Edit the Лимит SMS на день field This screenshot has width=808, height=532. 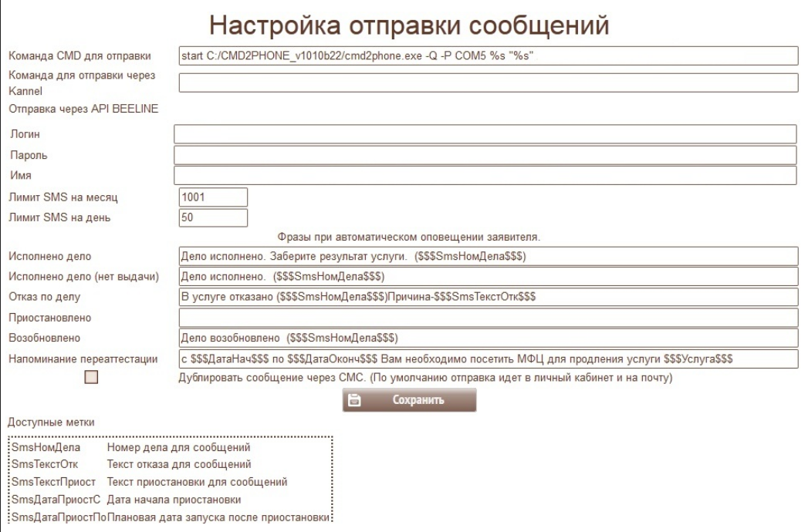click(x=212, y=218)
